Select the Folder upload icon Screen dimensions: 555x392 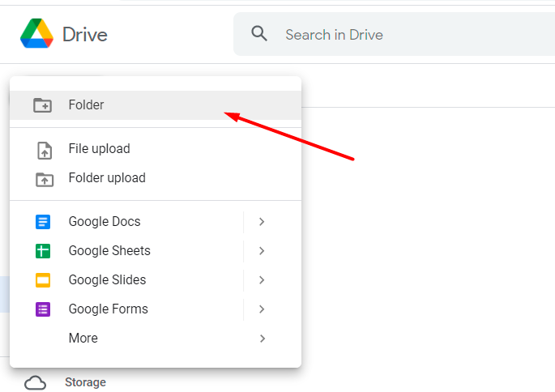tap(44, 179)
